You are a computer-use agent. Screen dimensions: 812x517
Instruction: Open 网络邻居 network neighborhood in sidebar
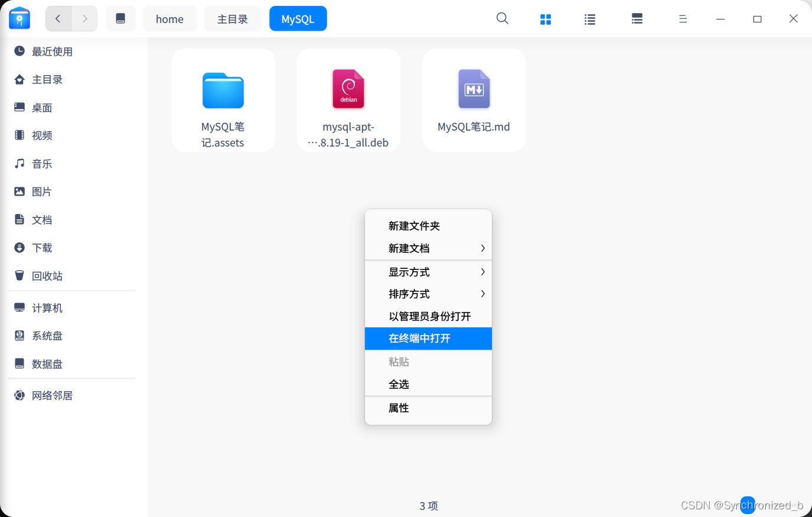(x=52, y=395)
